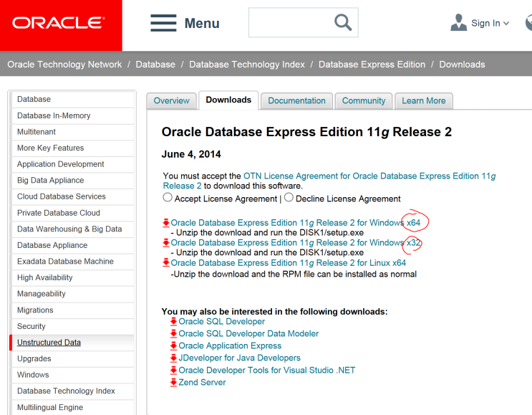Expand the Sign In dropdown
This screenshot has height=415, width=532.
point(506,24)
